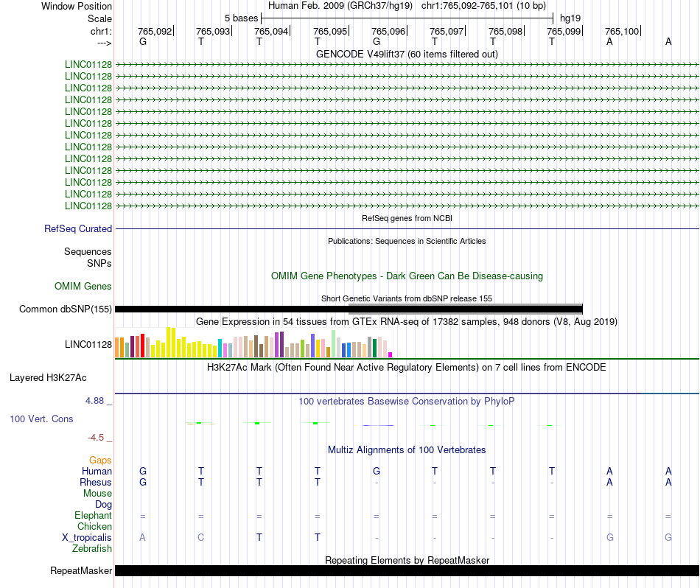Select the Common dbSNP(155) track label
Viewport: 700px width, 588px height.
click(65, 309)
